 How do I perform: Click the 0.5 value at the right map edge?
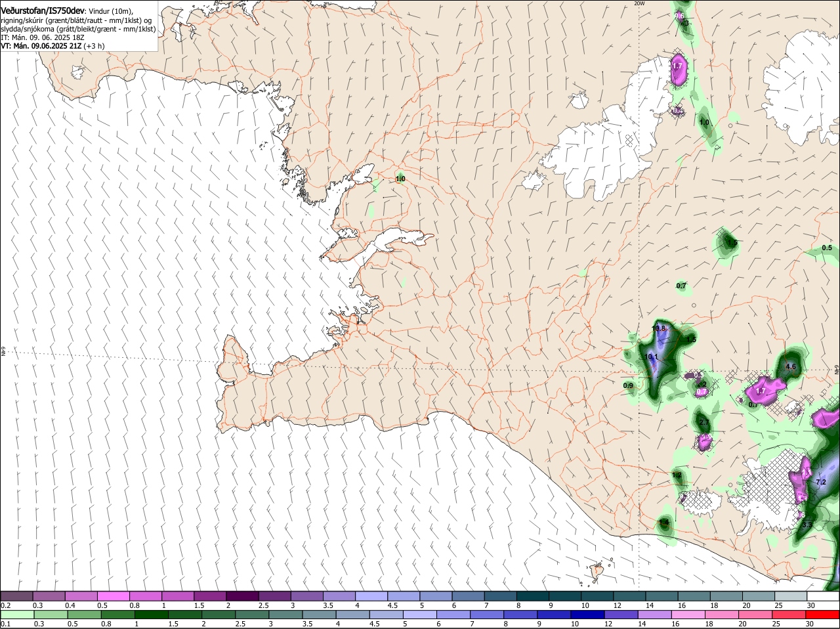[x=827, y=248]
